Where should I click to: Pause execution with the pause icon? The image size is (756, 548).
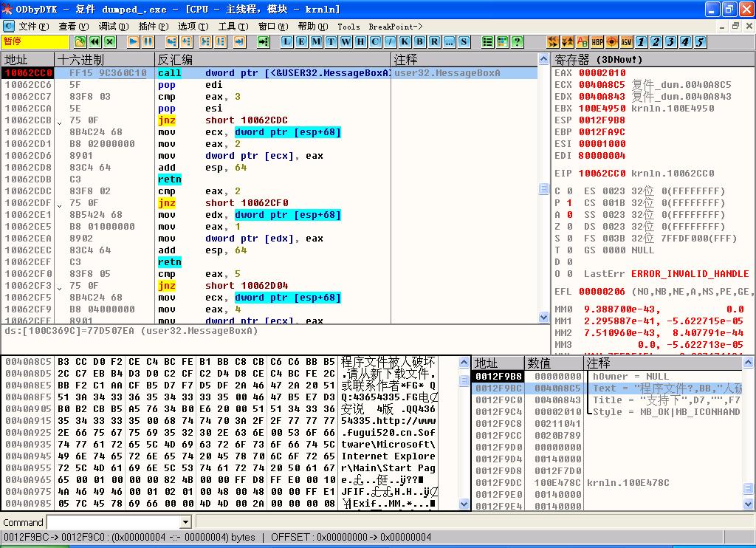coord(148,42)
